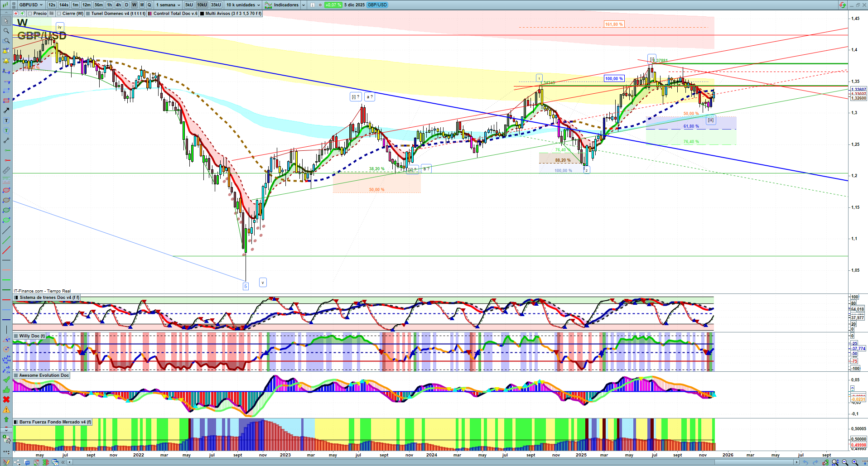Switch to the D daily timeframe
868x466 pixels.
(126, 5)
